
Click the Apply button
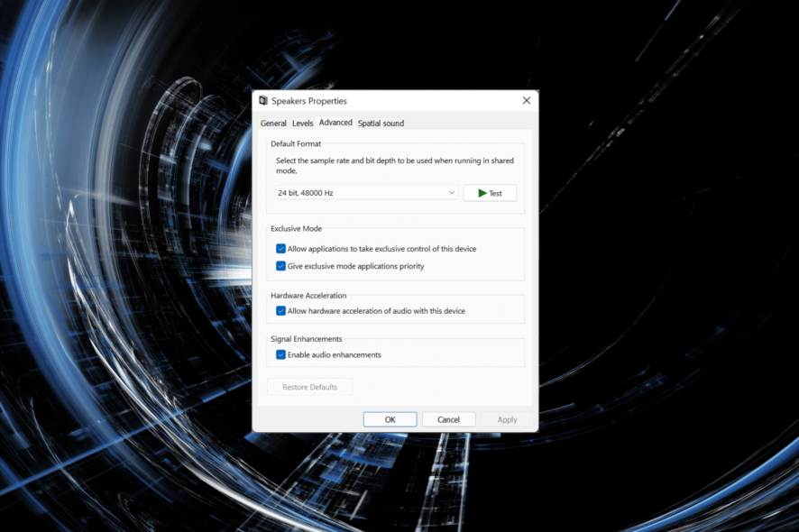(507, 419)
